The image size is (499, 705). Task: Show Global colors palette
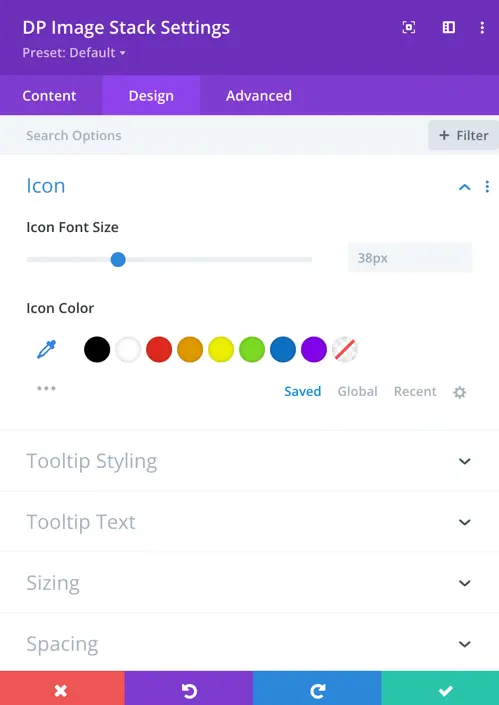coord(357,391)
